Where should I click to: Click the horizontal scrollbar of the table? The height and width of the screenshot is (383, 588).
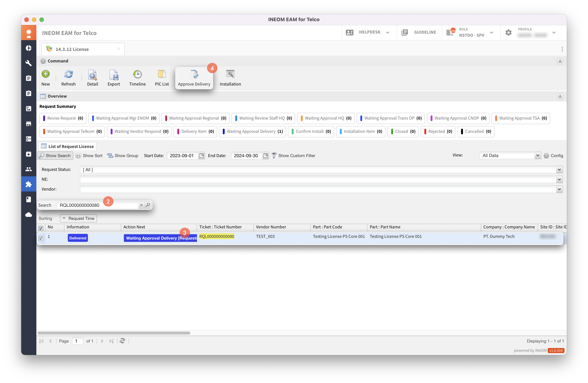pos(114,333)
